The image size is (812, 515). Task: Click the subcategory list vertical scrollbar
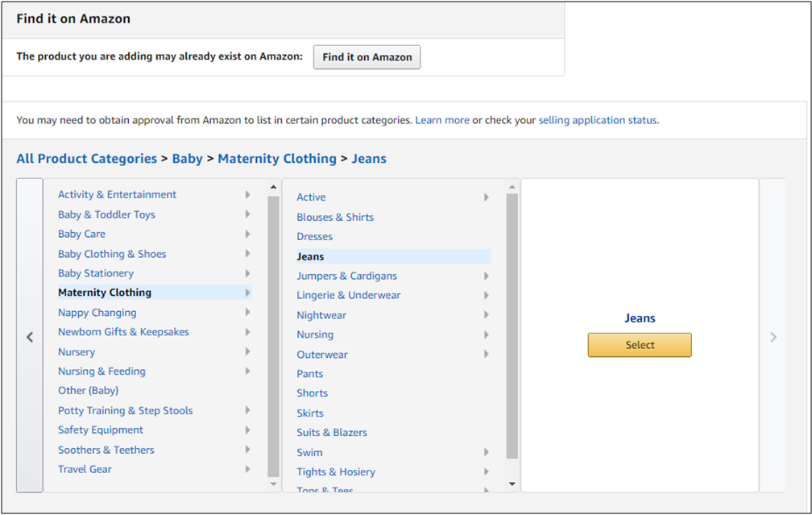click(x=512, y=322)
